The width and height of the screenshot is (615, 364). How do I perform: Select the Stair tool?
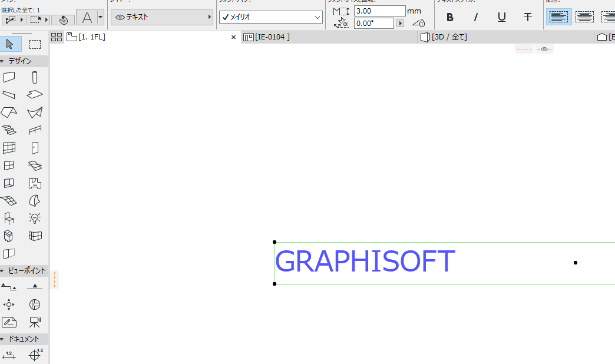(x=9, y=130)
